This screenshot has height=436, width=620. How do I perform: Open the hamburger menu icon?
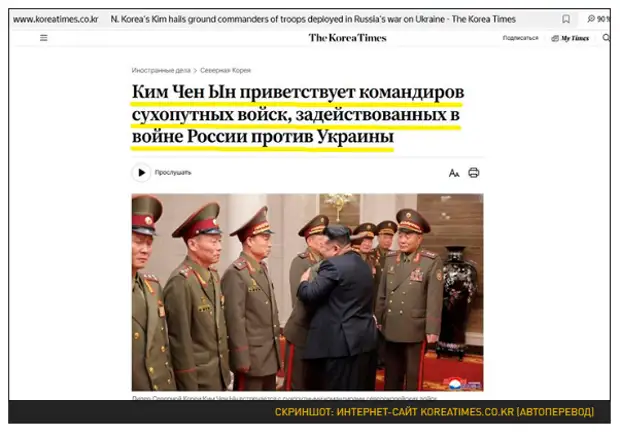(x=43, y=38)
